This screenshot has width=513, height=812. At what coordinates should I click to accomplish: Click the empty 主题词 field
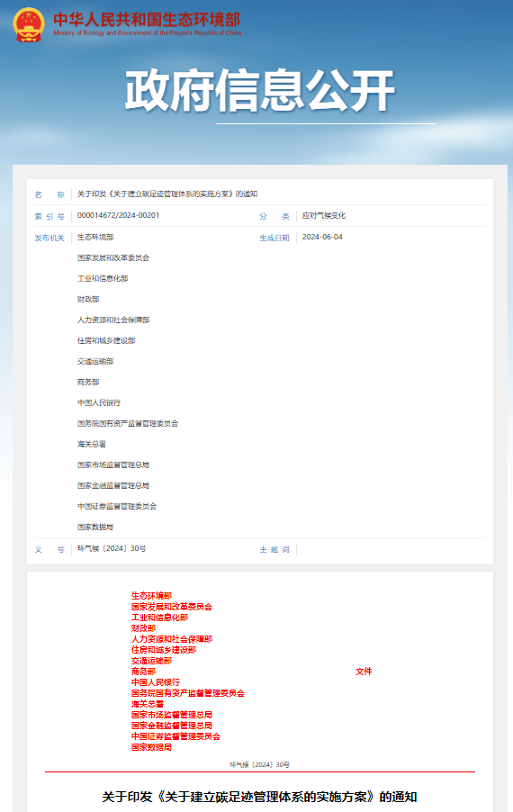391,549
